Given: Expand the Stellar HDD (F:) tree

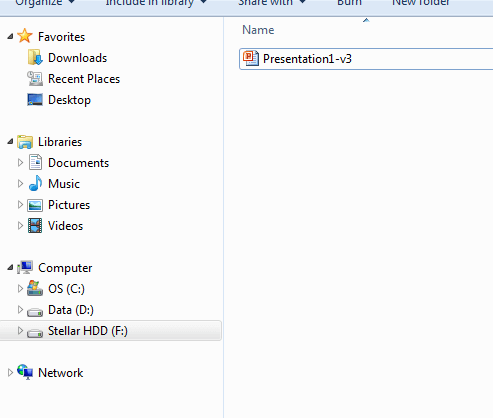Looking at the screenshot, I should click(20, 330).
